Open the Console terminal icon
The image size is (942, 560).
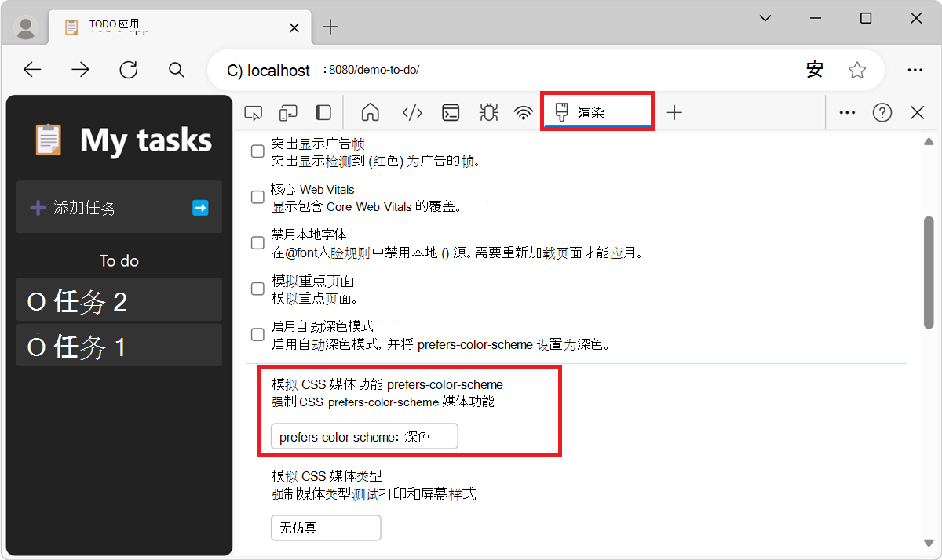coord(450,112)
